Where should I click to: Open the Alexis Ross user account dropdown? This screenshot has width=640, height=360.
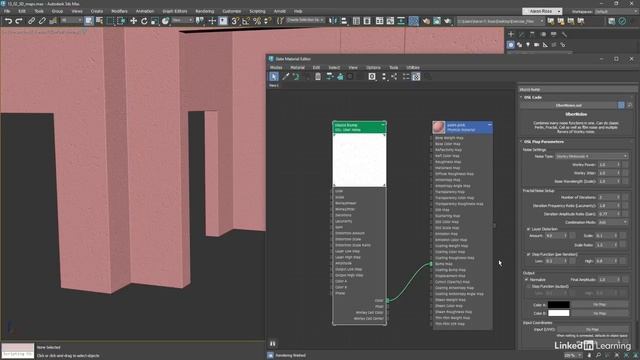542,11
